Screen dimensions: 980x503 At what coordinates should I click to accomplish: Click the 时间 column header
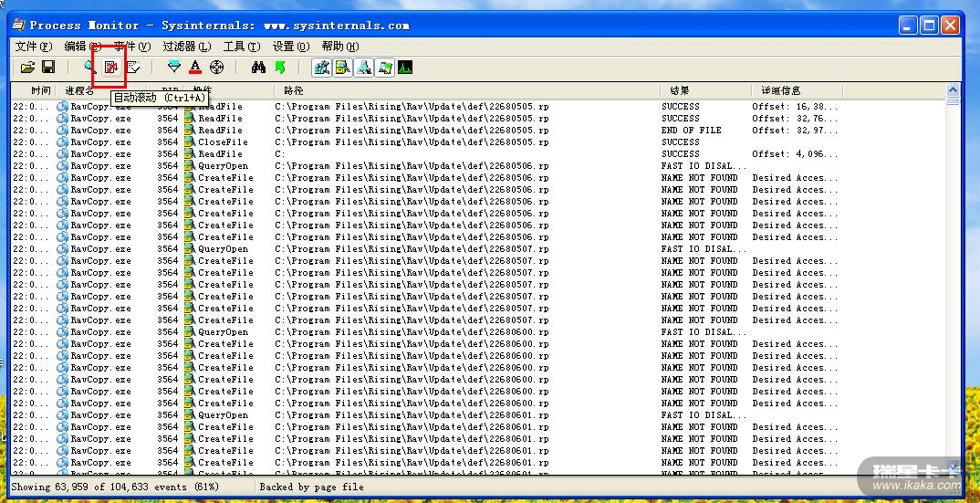(x=33, y=90)
